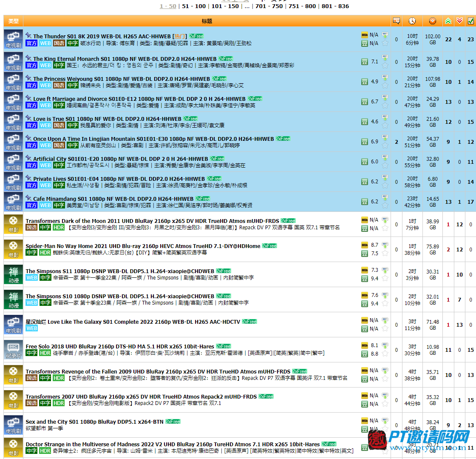Sort by the size disc icon

433,21
